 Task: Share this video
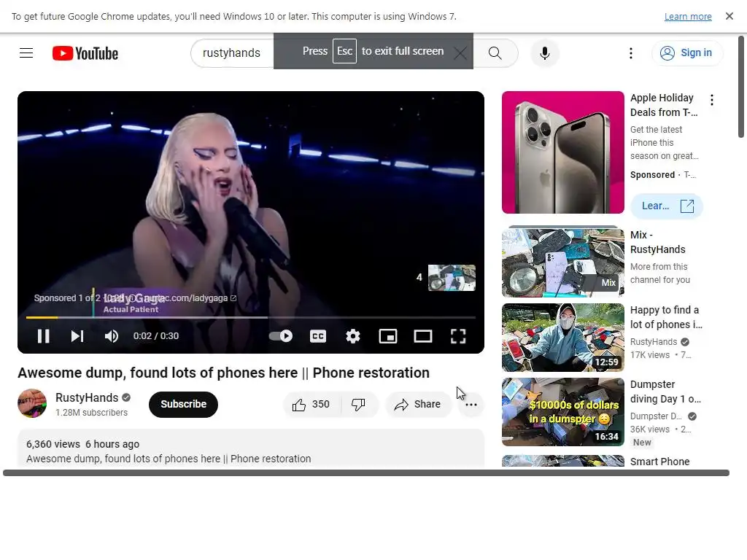pos(418,404)
